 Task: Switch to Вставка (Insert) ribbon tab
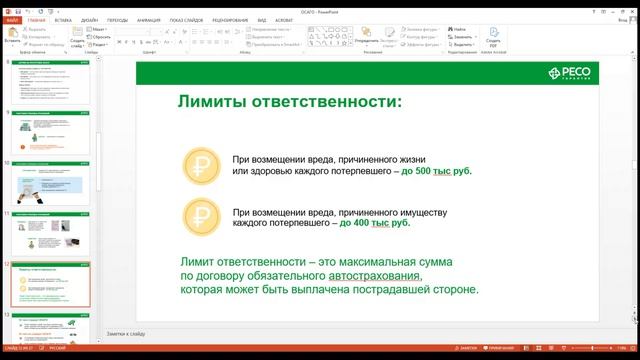[63, 20]
